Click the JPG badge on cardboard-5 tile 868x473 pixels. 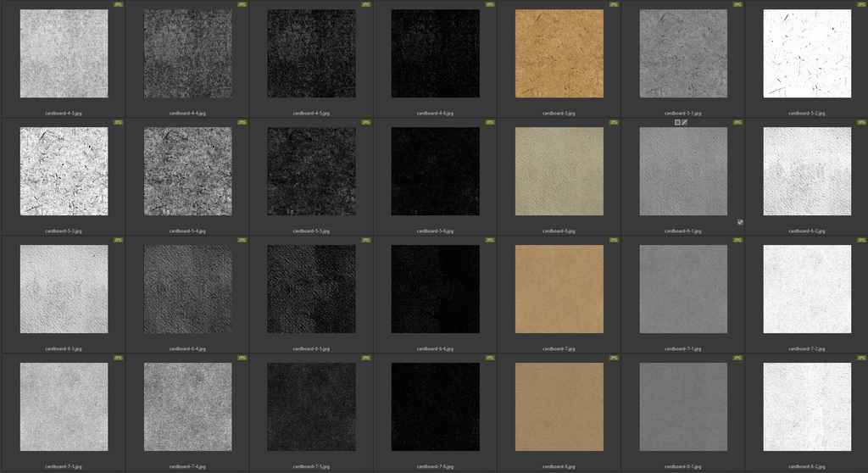coord(614,4)
